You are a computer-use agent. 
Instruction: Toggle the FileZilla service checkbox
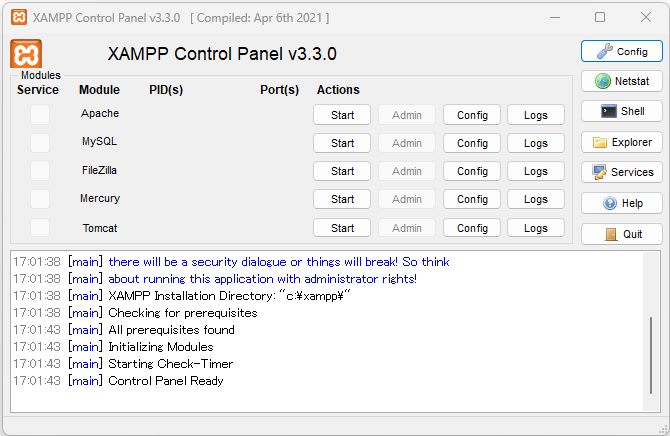(x=40, y=171)
